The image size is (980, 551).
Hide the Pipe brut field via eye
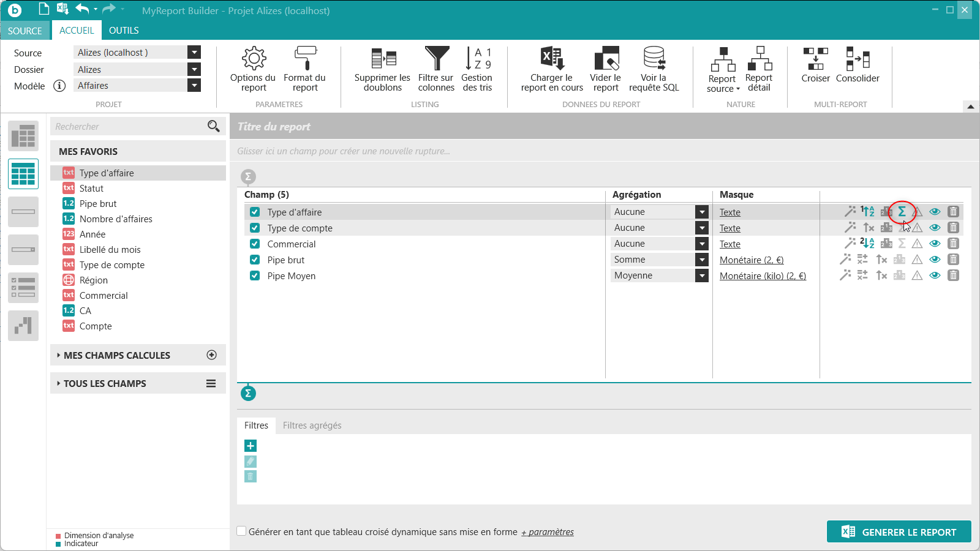(935, 260)
